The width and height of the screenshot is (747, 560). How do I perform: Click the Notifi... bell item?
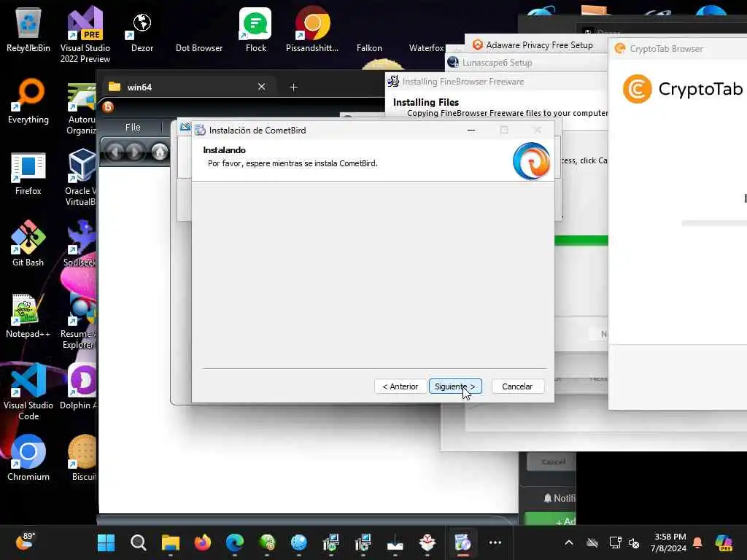[560, 498]
